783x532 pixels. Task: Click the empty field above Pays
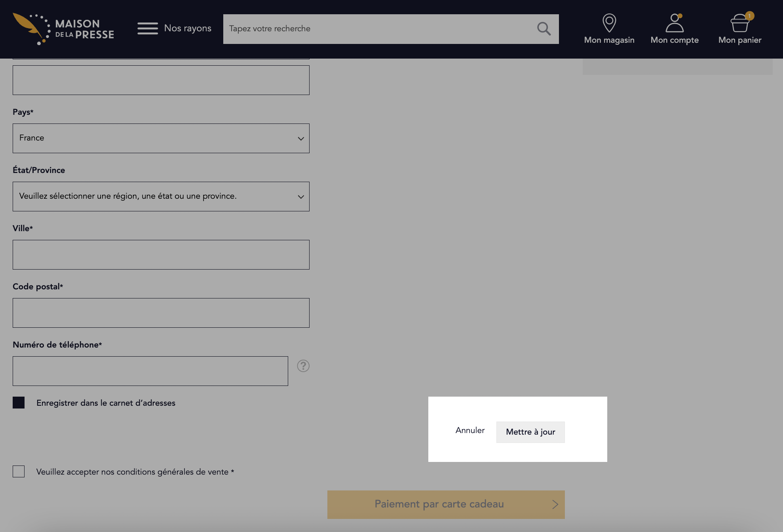(161, 80)
